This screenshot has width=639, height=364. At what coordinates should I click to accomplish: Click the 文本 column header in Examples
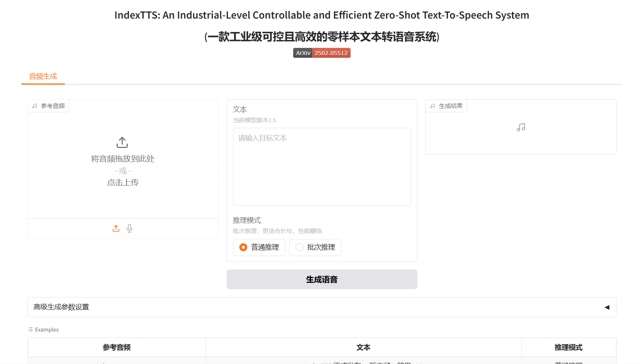[364, 347]
